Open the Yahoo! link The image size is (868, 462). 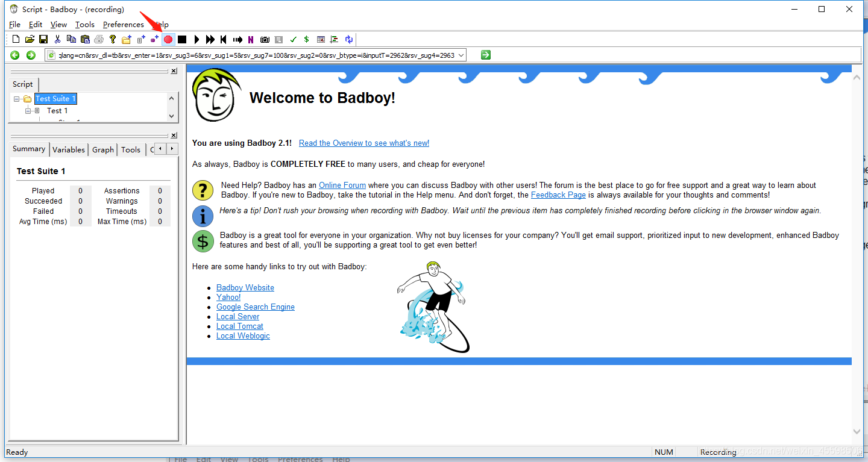tap(228, 298)
